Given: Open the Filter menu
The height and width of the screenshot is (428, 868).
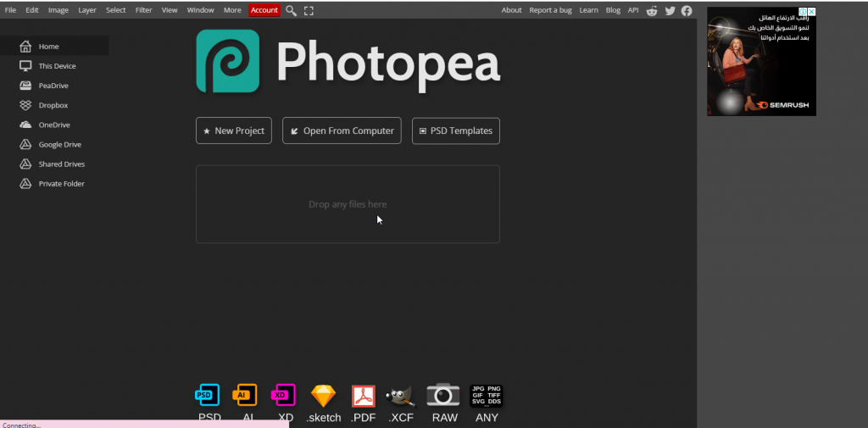Looking at the screenshot, I should [144, 10].
